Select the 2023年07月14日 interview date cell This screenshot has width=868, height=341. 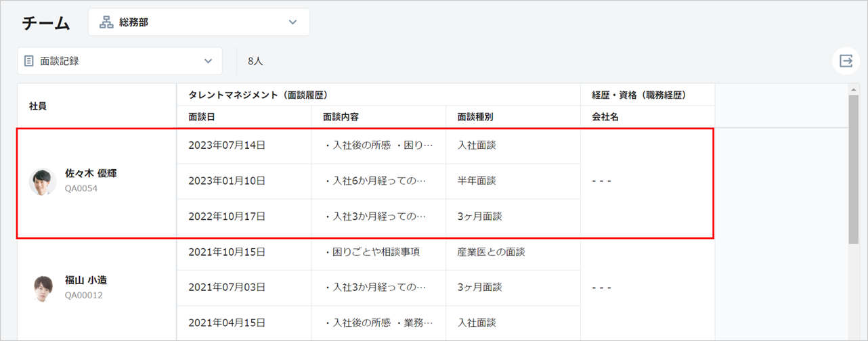[227, 145]
